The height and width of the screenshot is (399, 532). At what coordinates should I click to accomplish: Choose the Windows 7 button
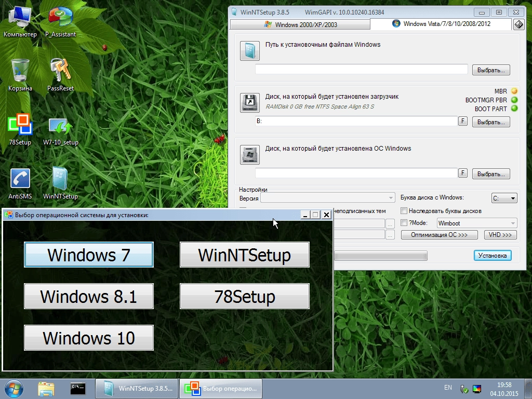click(x=88, y=255)
